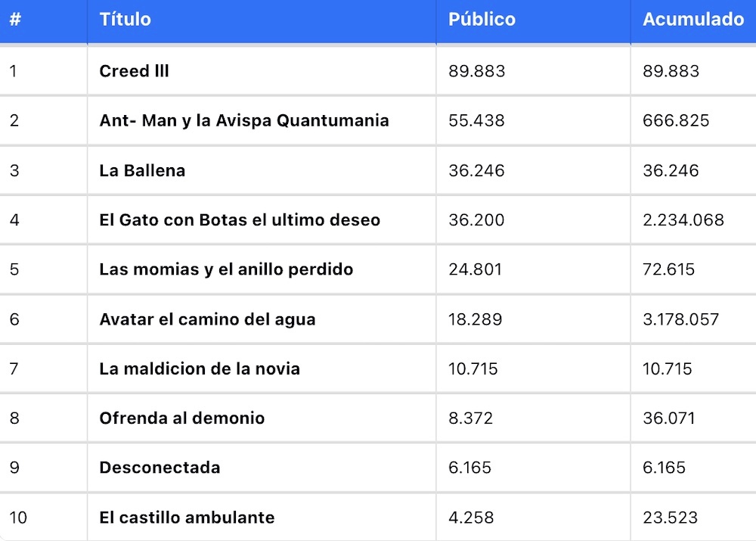Select El Gato con Botas el ultimo deseo
This screenshot has height=541, width=756.
tap(240, 220)
